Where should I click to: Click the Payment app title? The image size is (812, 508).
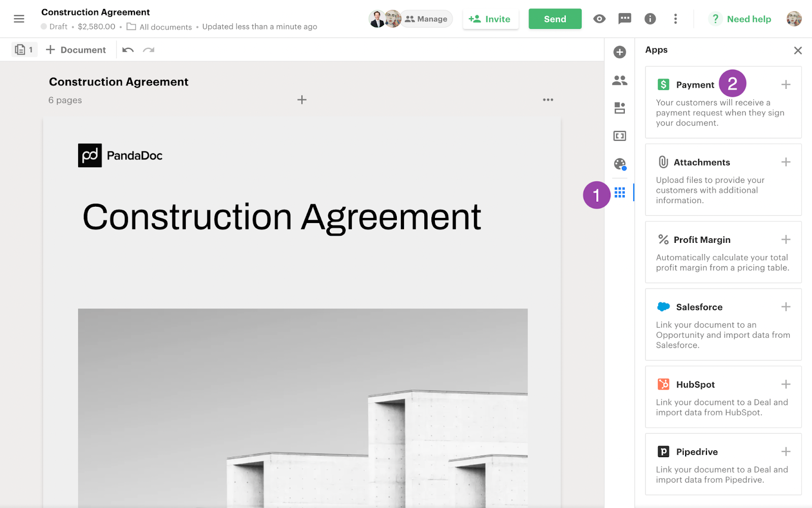pyautogui.click(x=695, y=85)
